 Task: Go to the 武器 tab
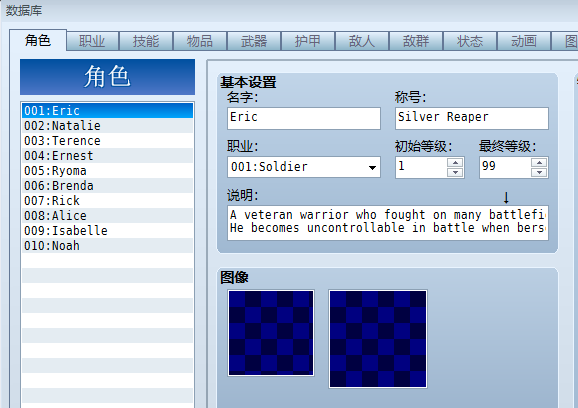[254, 41]
